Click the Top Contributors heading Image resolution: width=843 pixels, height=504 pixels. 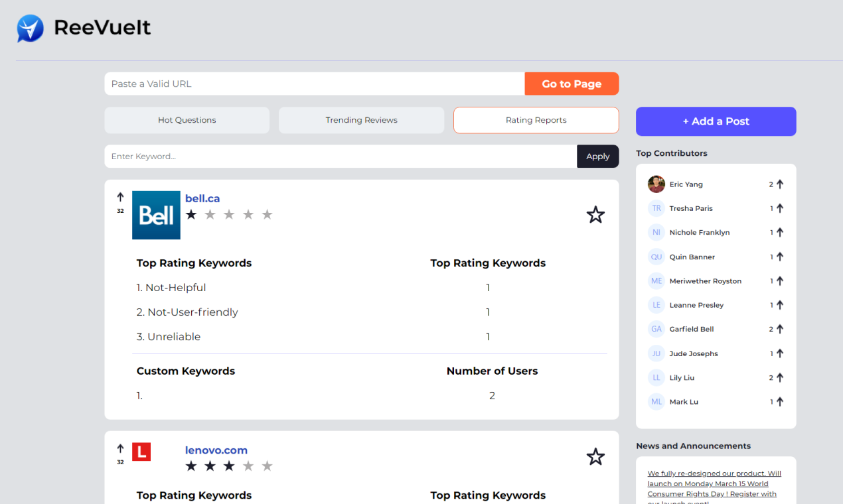[x=672, y=153]
